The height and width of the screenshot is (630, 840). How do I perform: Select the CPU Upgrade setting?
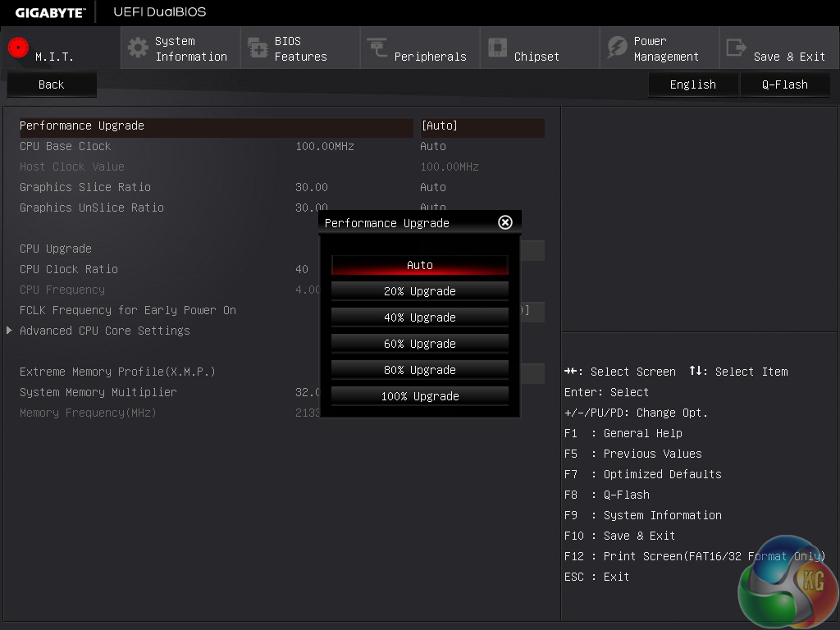[x=56, y=249]
